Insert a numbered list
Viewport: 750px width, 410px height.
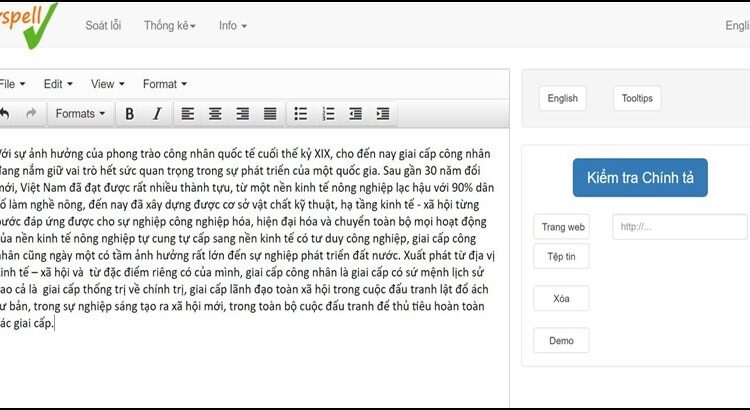(x=328, y=114)
